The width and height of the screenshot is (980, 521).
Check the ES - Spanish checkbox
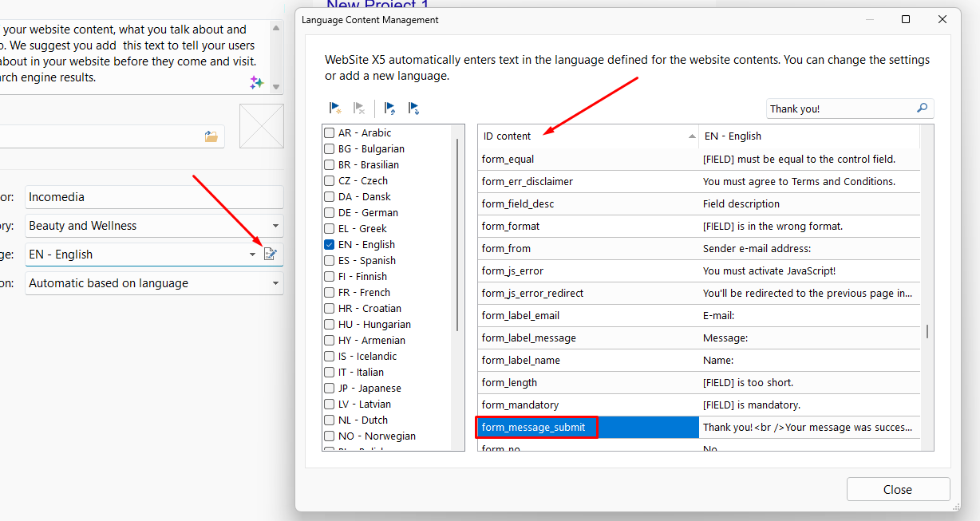329,261
